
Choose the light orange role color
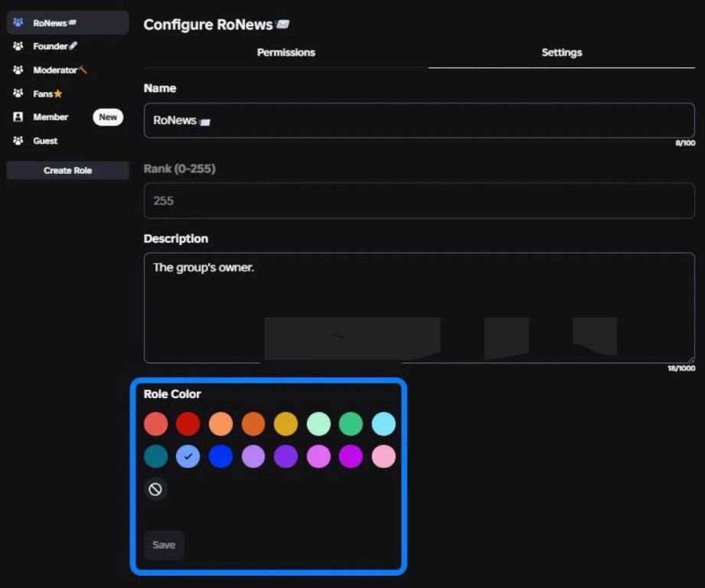coord(220,424)
